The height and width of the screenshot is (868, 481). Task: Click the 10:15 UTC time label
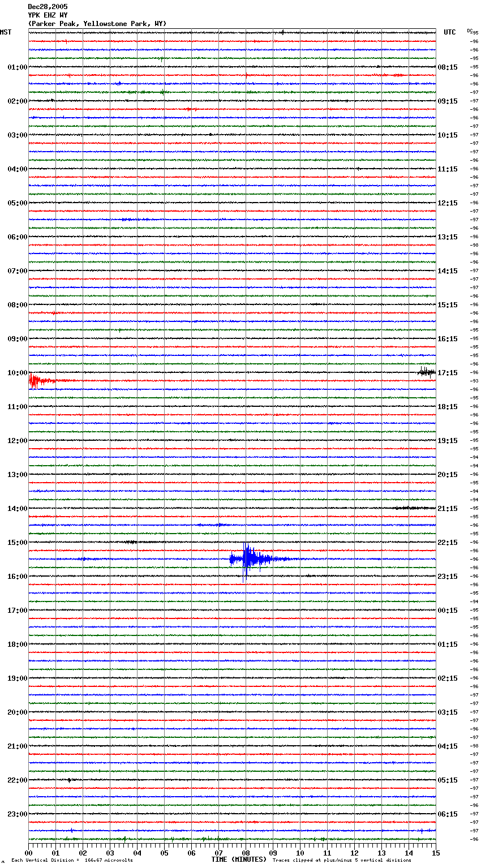448,135
